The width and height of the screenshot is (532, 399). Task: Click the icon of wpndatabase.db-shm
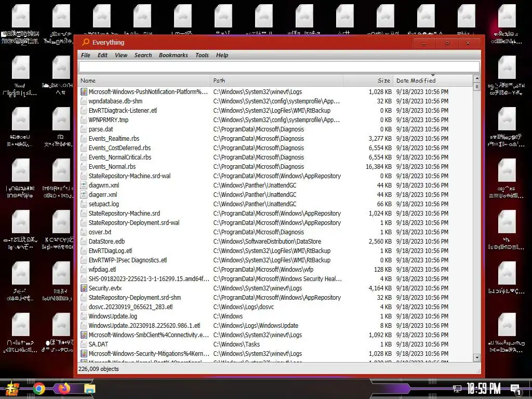(x=84, y=101)
